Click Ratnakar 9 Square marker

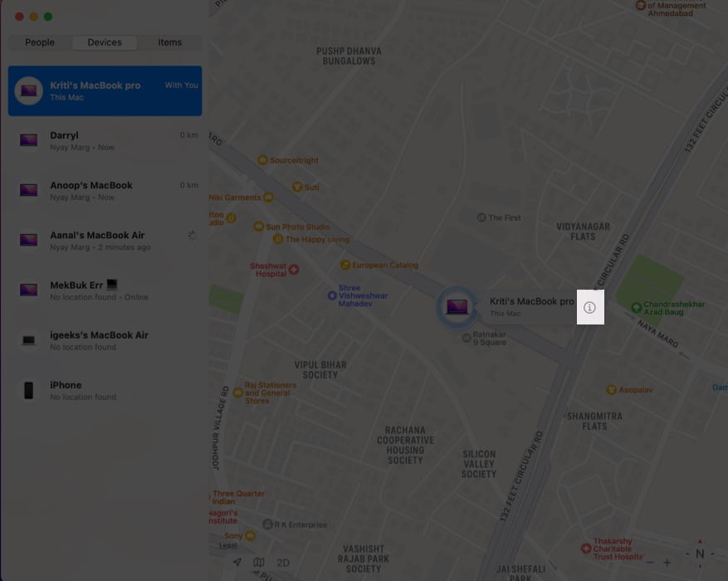pyautogui.click(x=467, y=339)
